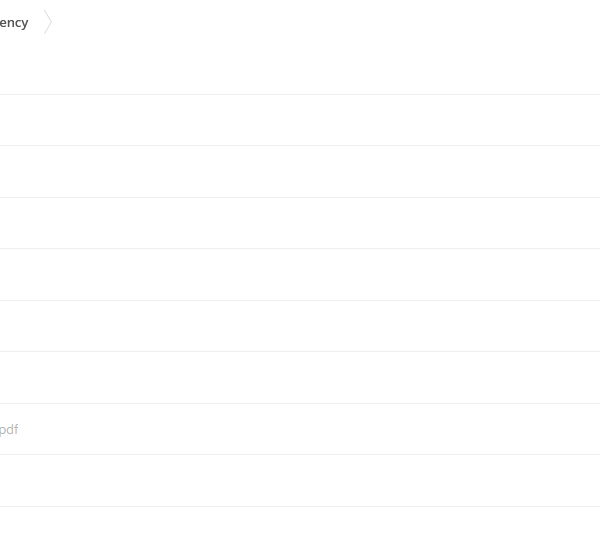
Task: Select the empty row directly above the pdf row
Action: point(300,377)
